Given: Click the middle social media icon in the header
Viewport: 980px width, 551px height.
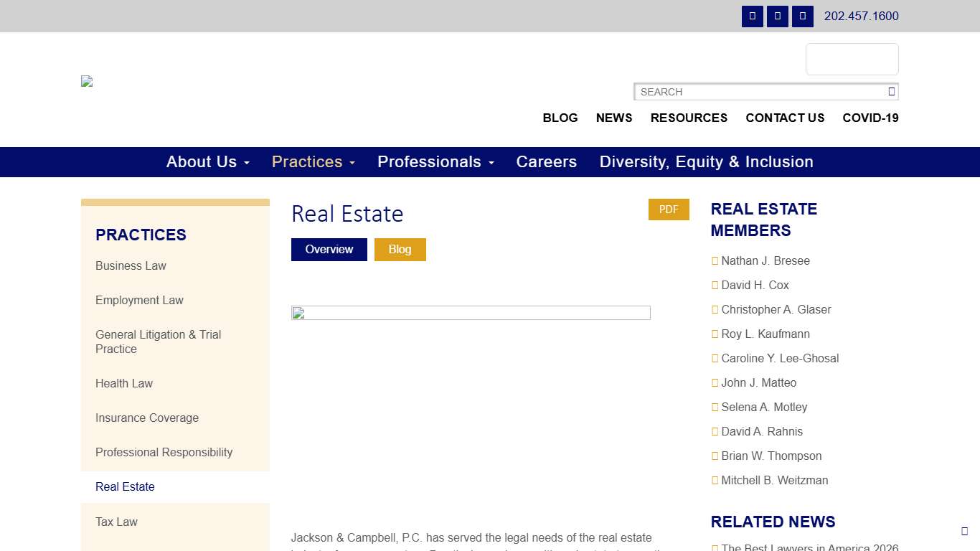Looking at the screenshot, I should [x=777, y=16].
